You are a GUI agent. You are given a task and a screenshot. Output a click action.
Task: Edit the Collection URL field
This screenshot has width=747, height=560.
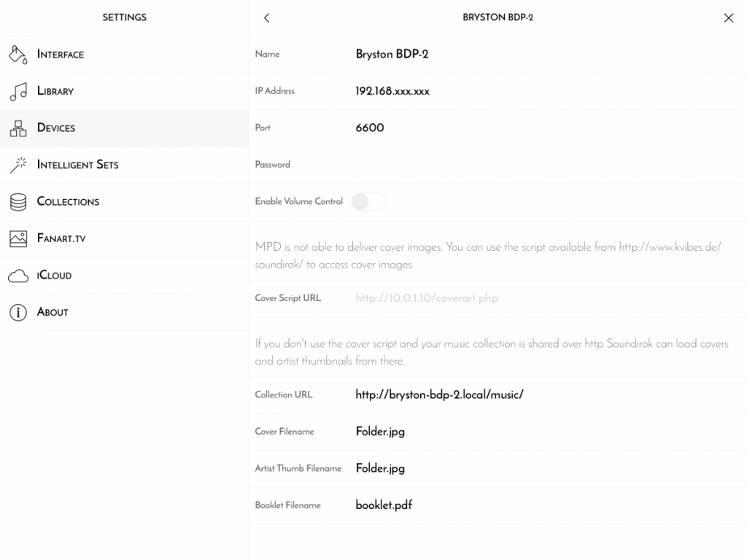[x=498, y=394]
